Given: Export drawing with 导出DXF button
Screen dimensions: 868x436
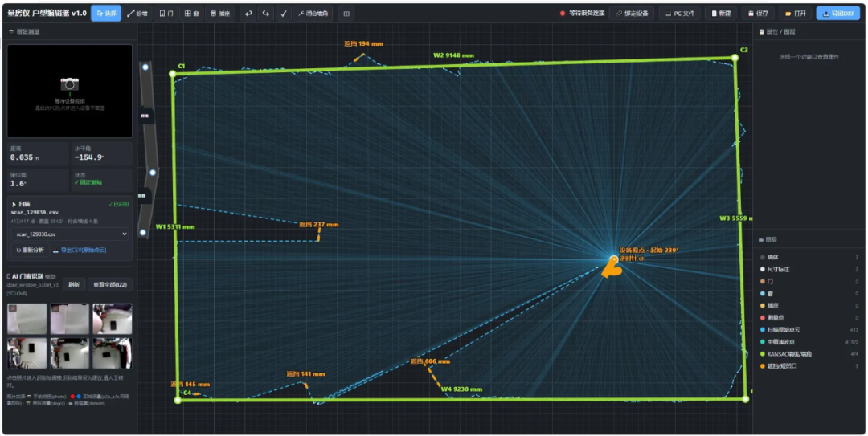Looking at the screenshot, I should pos(837,14).
